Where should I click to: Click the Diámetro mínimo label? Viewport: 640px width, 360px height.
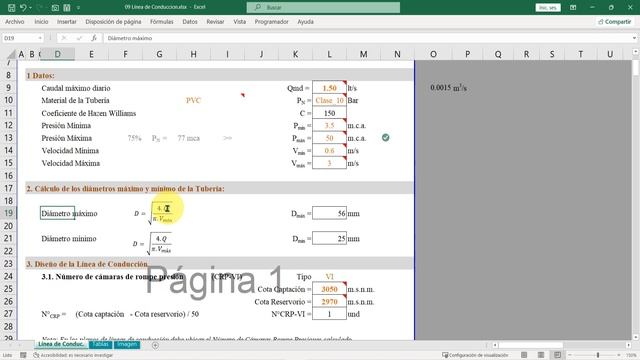(x=69, y=238)
